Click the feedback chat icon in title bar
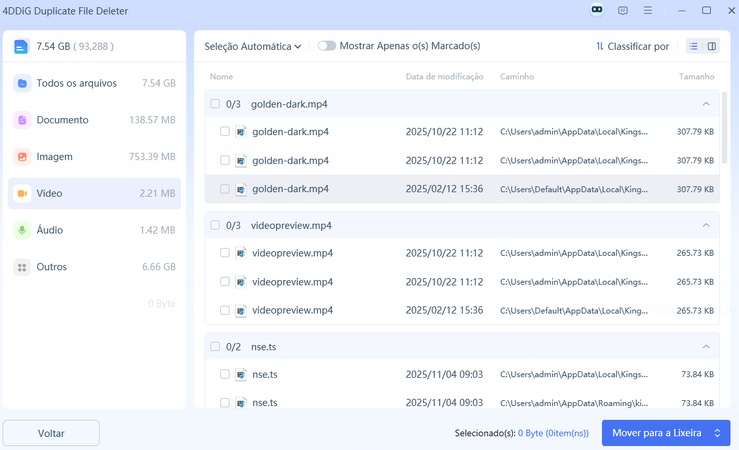739x450 pixels. pos(623,10)
